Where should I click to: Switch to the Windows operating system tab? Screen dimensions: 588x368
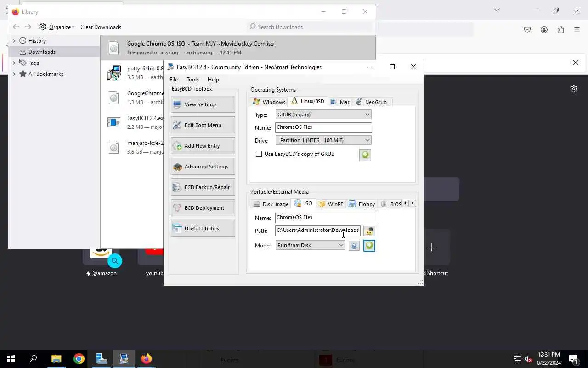point(270,102)
